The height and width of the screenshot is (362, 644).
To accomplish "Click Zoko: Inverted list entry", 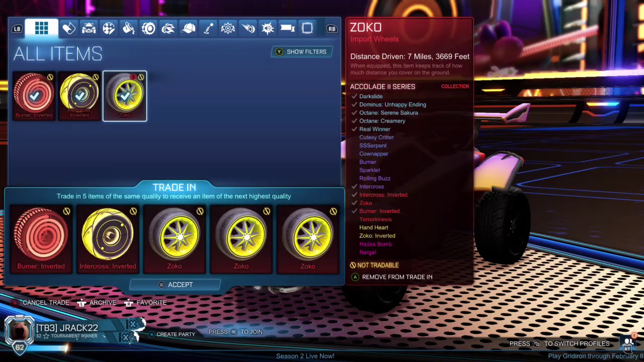I will click(377, 236).
